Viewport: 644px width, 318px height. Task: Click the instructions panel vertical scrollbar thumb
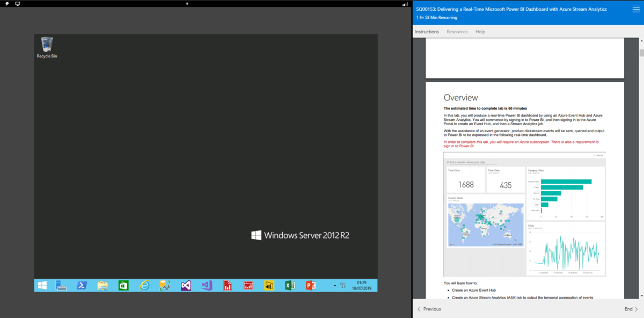(x=641, y=53)
